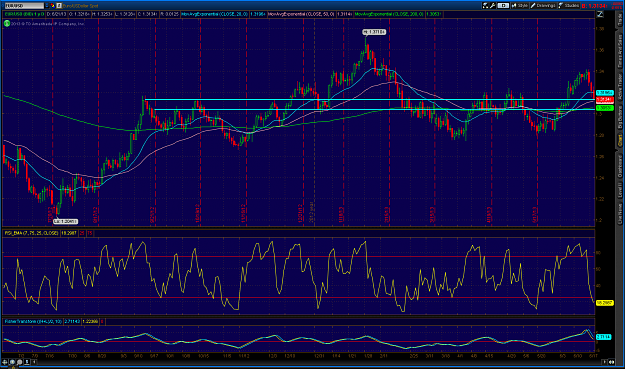Click the red bid price readout at top right
Image resolution: width=625 pixels, height=369 pixels.
(x=594, y=6)
